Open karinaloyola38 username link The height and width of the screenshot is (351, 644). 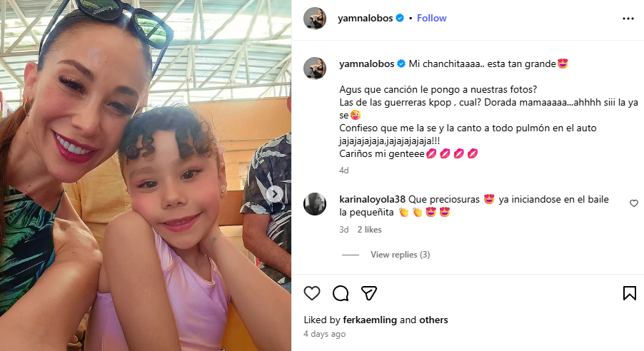click(372, 199)
